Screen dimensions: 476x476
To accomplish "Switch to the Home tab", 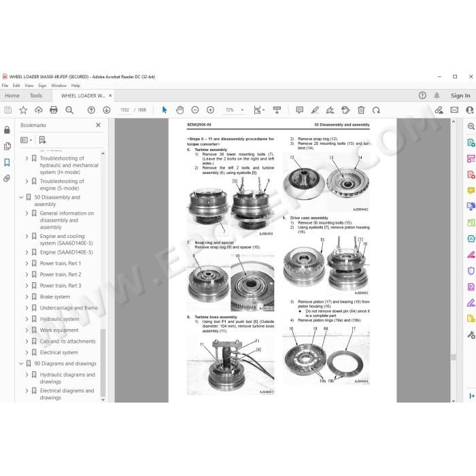I will pos(12,96).
